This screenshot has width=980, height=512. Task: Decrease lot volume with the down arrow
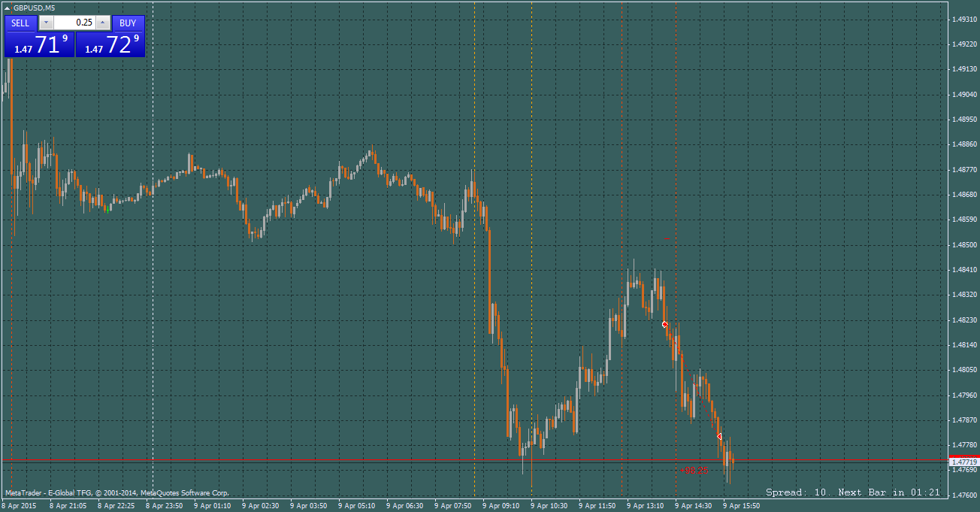pos(46,23)
